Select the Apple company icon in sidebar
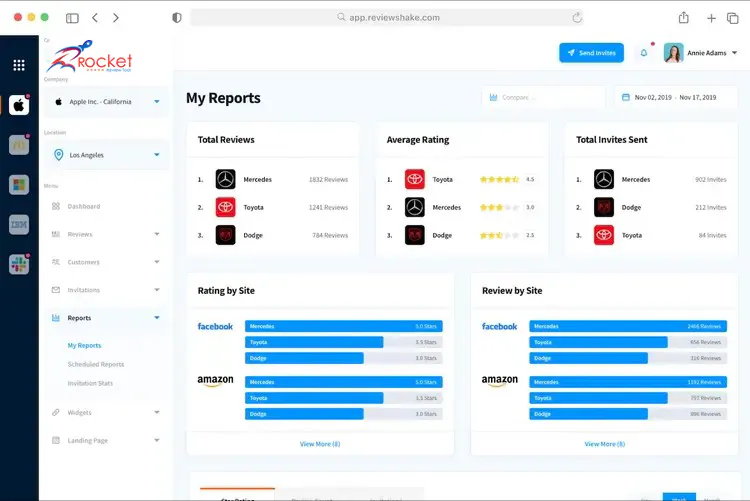 click(19, 105)
